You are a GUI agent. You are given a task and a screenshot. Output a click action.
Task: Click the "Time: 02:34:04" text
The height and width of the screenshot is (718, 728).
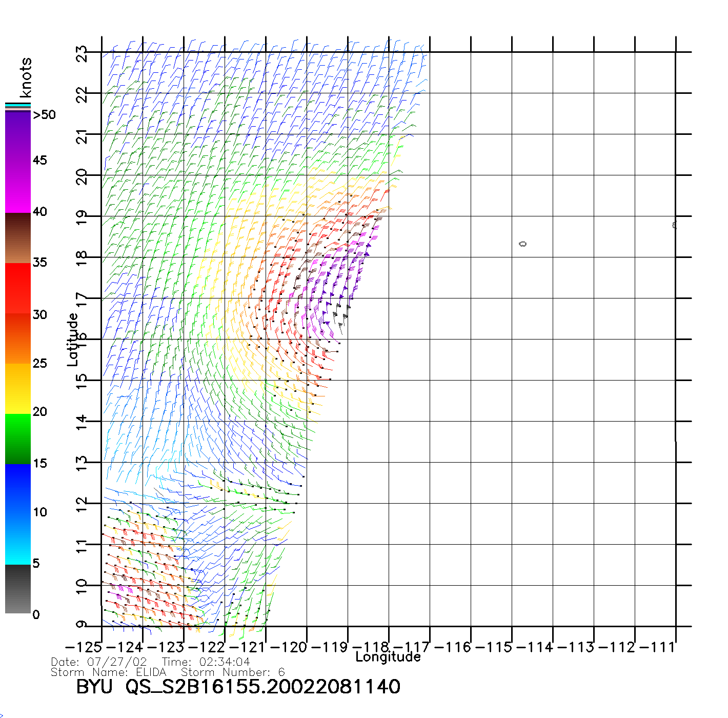tap(206, 662)
